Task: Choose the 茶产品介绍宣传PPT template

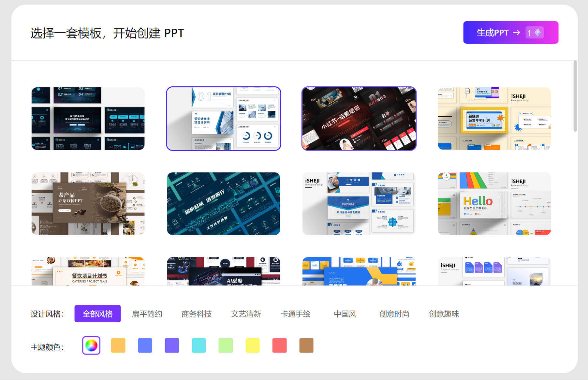Action: [x=88, y=204]
